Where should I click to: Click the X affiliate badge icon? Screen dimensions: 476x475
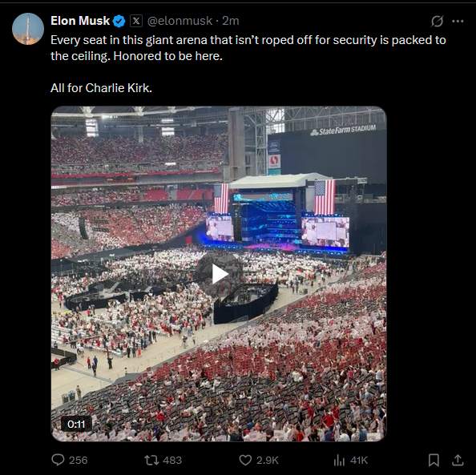point(136,21)
